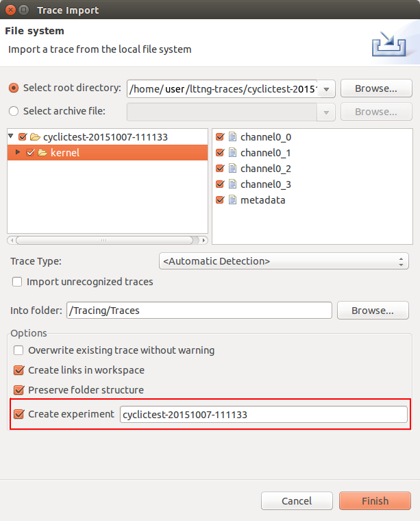Screen dimensions: 420x521
Task: Open the root directory combo box arrow
Action: pyautogui.click(x=326, y=88)
